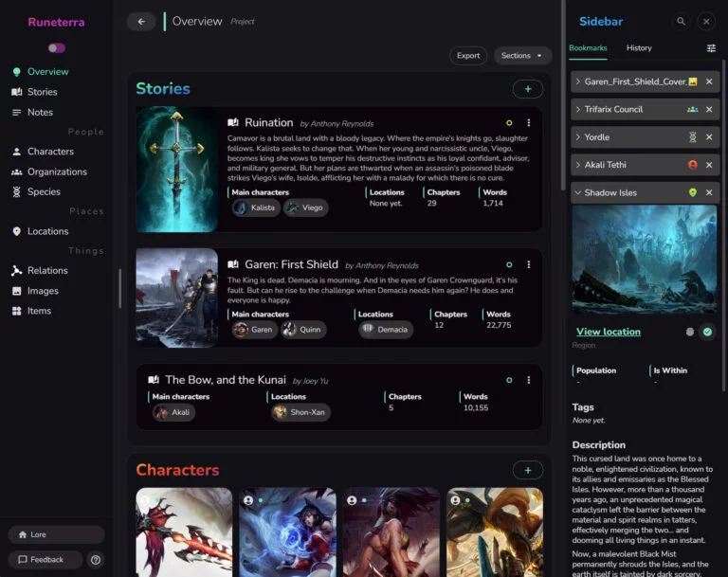This screenshot has width=728, height=577.
Task: Open Characters in the left navigation
Action: [x=50, y=152]
